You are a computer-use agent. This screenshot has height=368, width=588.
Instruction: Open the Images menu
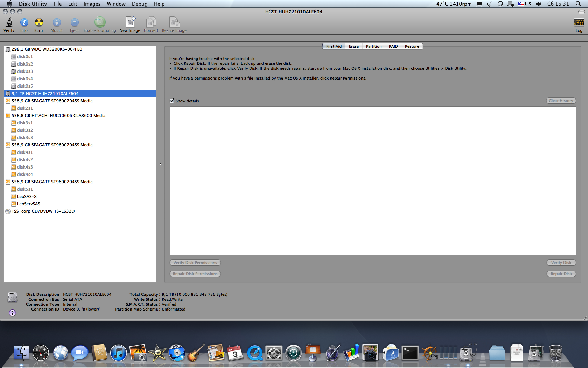[92, 4]
